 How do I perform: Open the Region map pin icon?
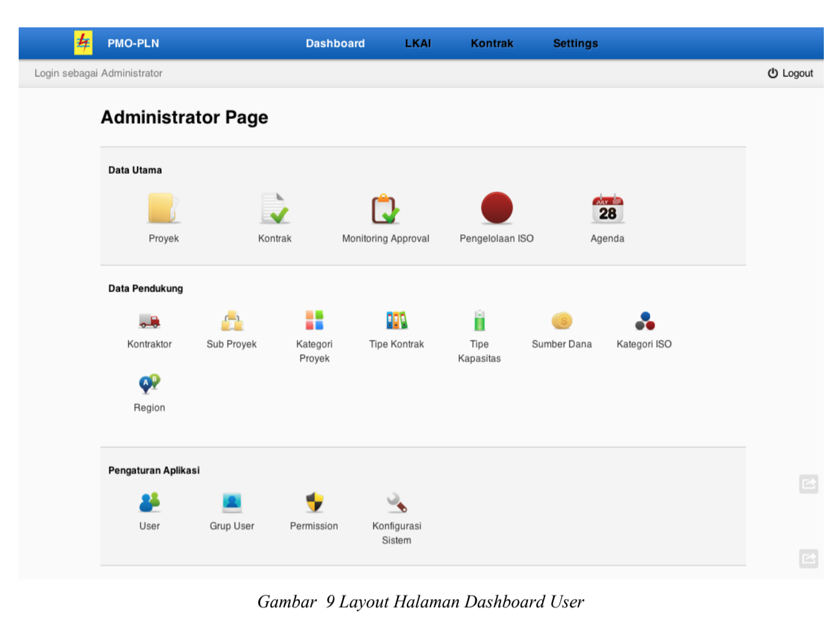(x=149, y=384)
